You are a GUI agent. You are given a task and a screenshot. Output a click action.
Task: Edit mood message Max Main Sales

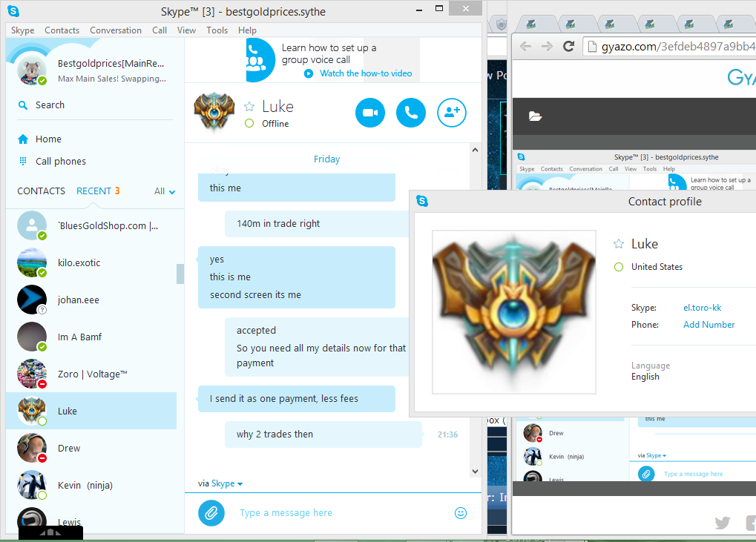pyautogui.click(x=112, y=79)
